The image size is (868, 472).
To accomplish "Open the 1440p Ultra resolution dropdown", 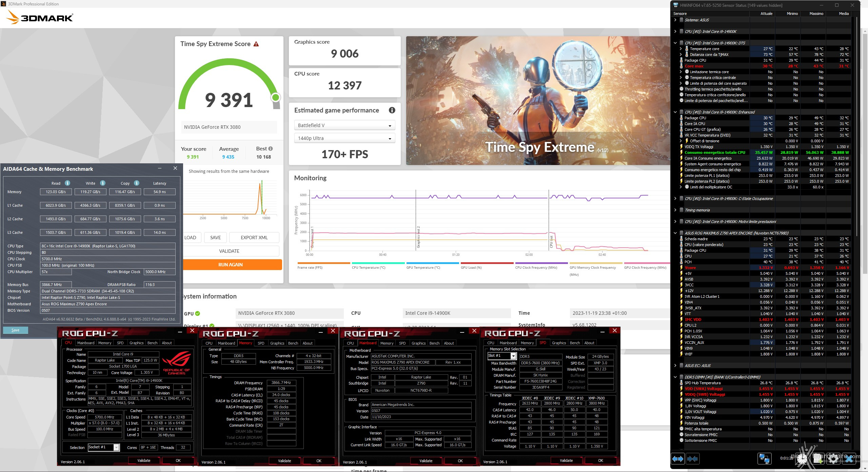I will [344, 138].
